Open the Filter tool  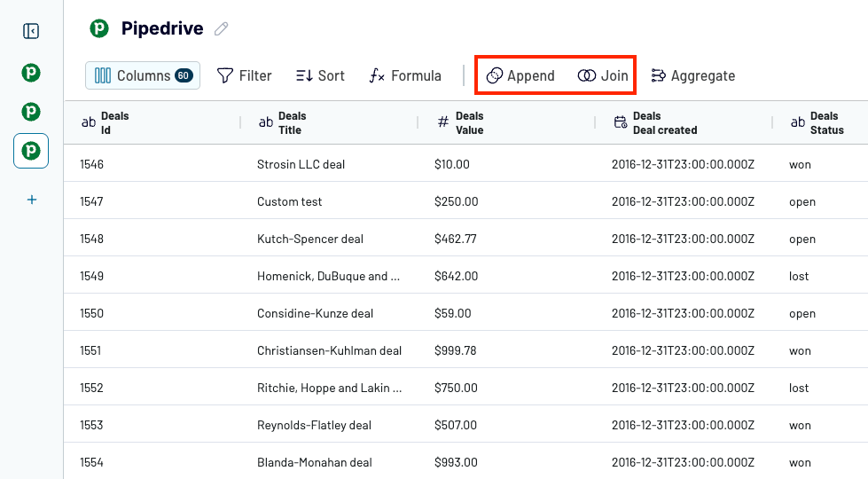point(244,75)
